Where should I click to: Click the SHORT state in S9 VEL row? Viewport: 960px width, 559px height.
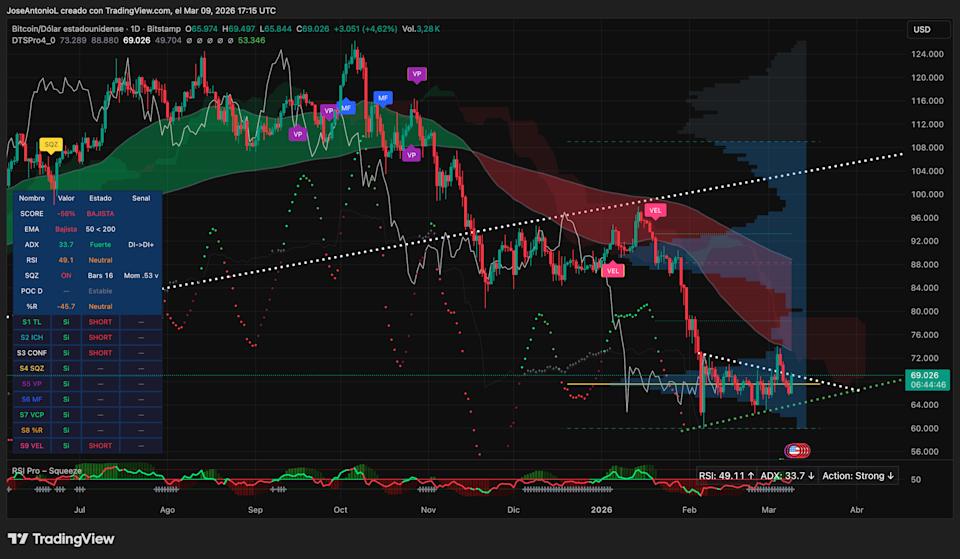(x=100, y=446)
